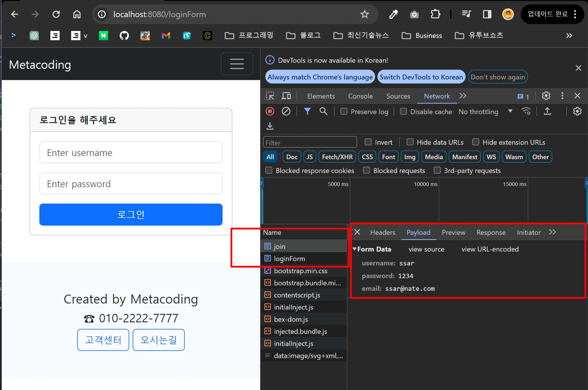Open the GitHub bookmark
This screenshot has width=588, height=390.
point(124,35)
